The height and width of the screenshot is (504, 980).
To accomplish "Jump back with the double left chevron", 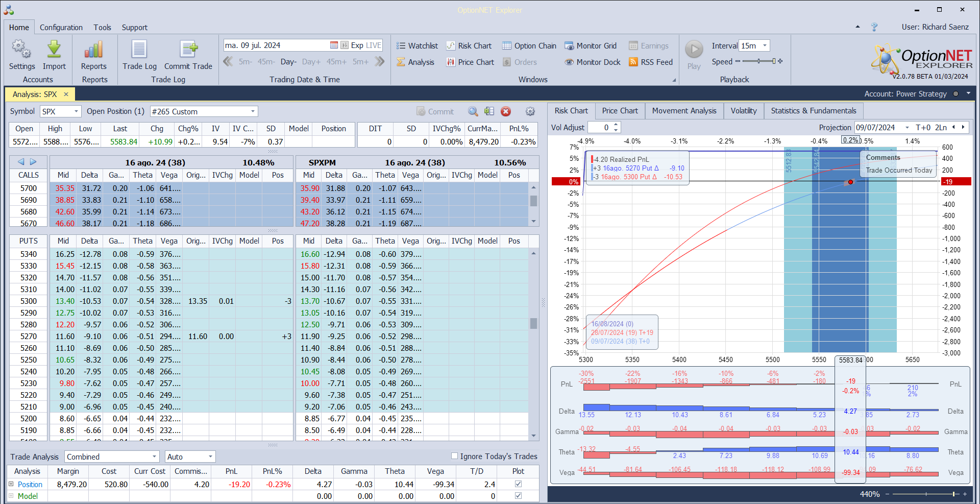I will click(228, 62).
